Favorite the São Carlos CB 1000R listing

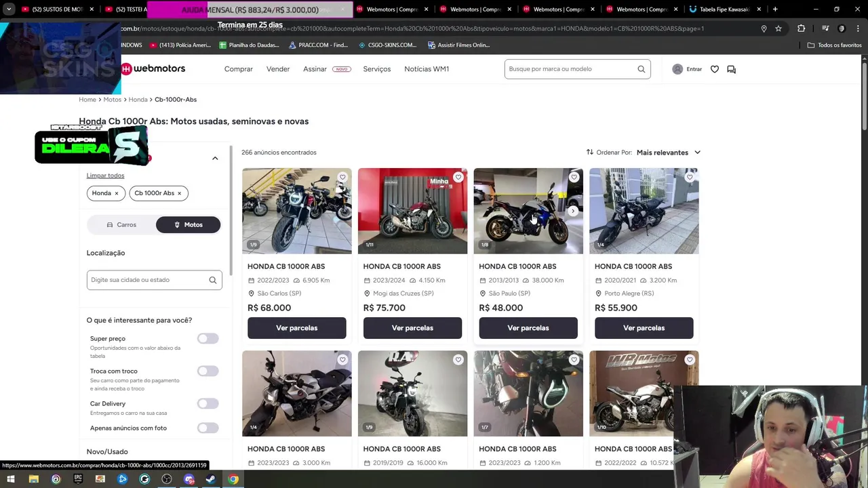pos(342,178)
